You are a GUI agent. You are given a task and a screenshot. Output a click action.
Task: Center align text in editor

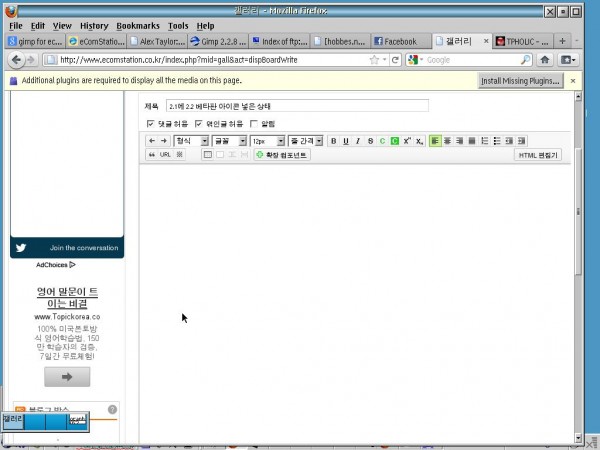click(x=447, y=141)
